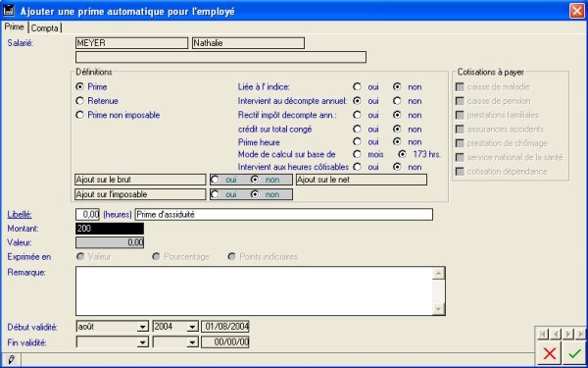588x368 pixels.
Task: Toggle assurances accidents checkbox
Action: 460,130
